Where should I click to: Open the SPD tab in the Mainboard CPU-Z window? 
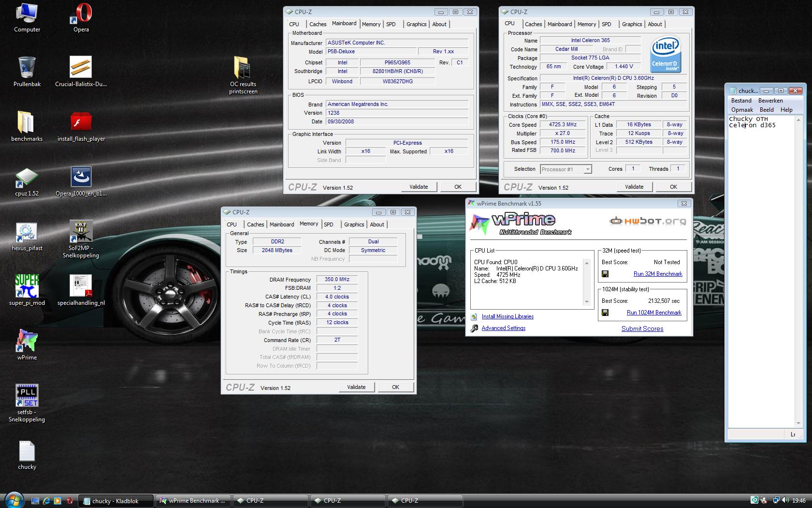pos(391,24)
